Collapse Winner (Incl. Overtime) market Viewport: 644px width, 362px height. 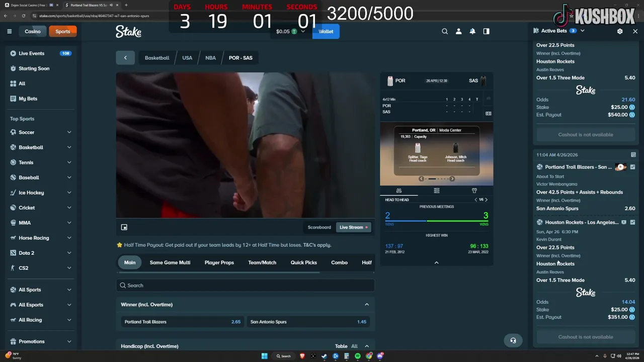367,305
